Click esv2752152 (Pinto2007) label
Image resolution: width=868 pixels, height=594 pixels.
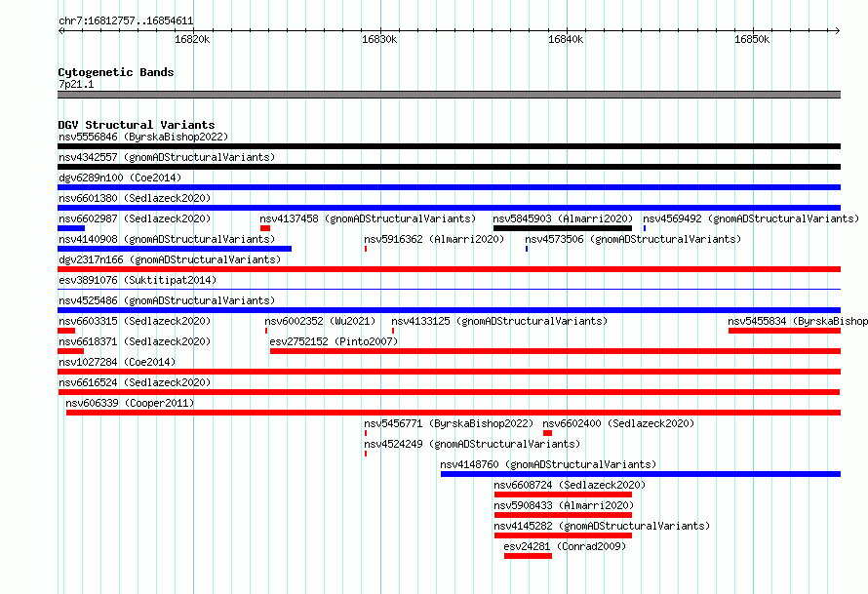[334, 341]
